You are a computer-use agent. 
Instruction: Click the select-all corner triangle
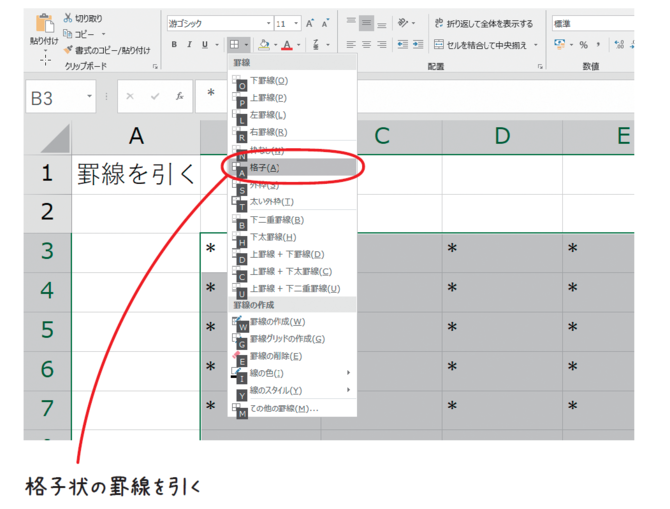click(56, 138)
